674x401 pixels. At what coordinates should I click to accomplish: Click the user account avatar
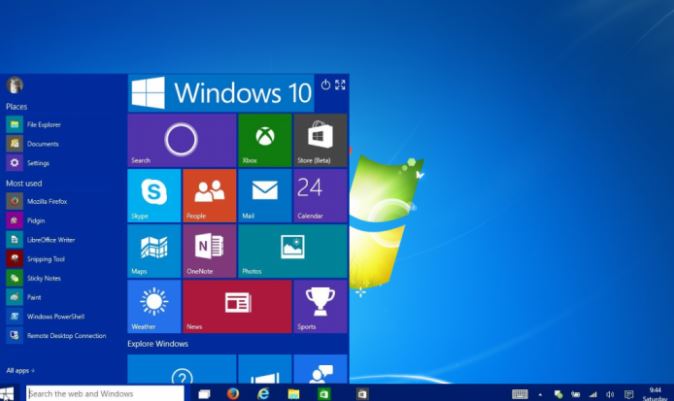click(x=14, y=85)
